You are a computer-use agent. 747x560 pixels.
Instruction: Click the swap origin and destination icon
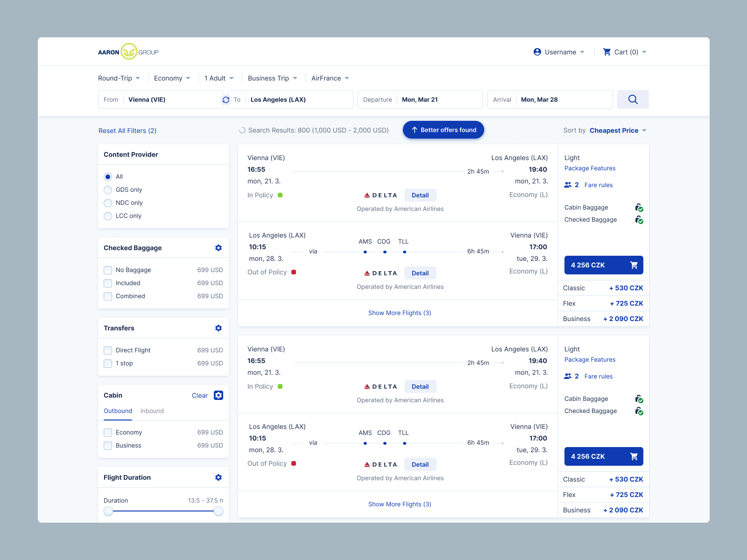coord(226,99)
